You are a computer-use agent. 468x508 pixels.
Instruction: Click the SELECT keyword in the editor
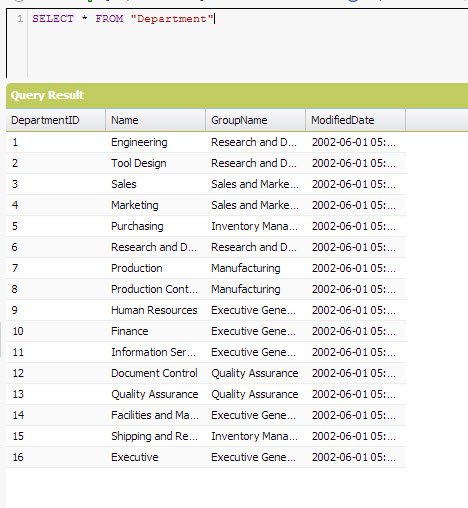point(53,19)
